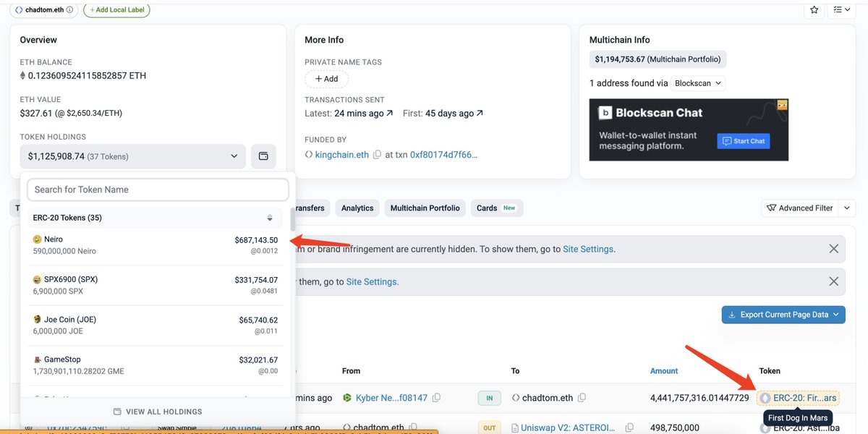Click VIEW ALL HOLDINGS

pyautogui.click(x=158, y=412)
